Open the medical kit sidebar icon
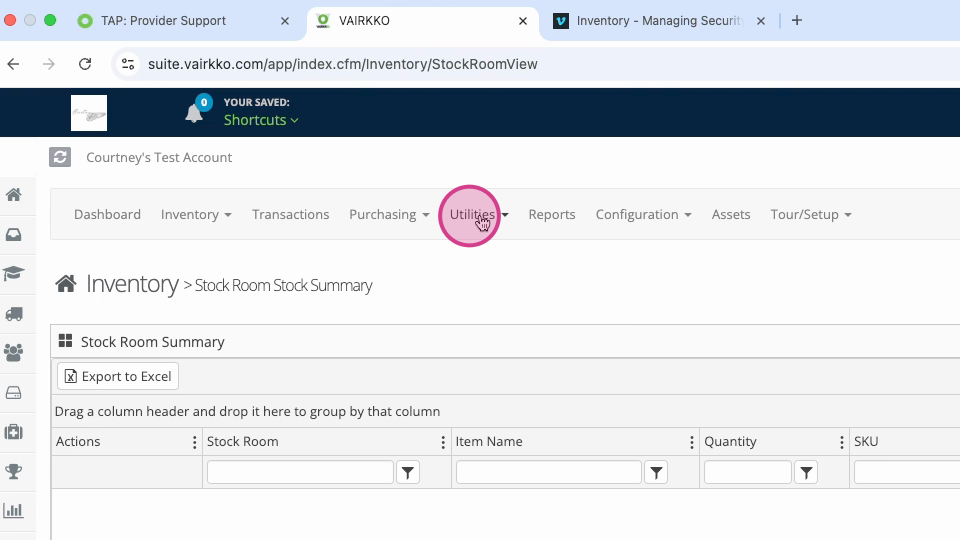The height and width of the screenshot is (540, 960). click(x=13, y=432)
